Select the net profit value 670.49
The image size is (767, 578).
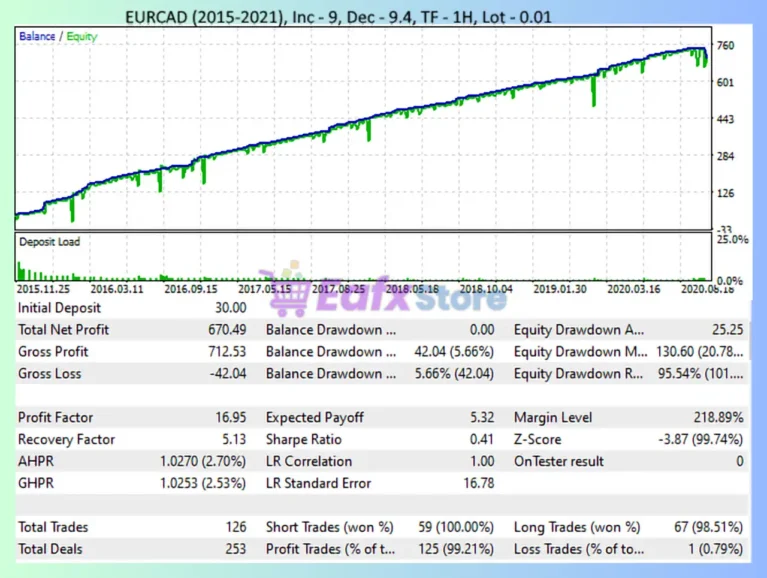[227, 330]
